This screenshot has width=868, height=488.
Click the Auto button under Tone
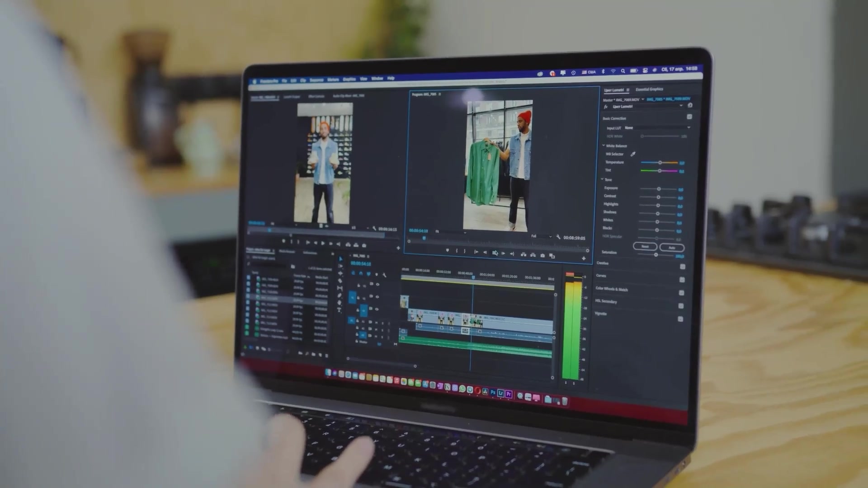click(x=672, y=248)
